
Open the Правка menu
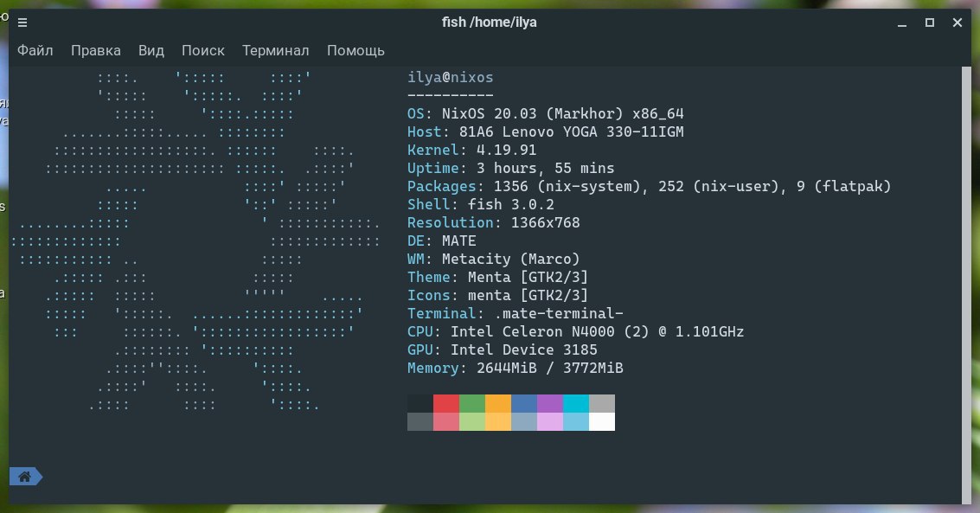96,51
